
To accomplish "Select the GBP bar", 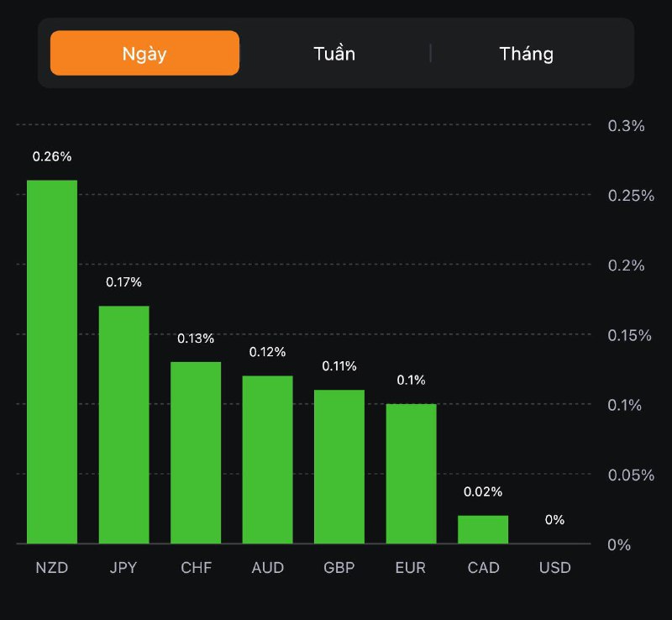I will click(x=339, y=466).
